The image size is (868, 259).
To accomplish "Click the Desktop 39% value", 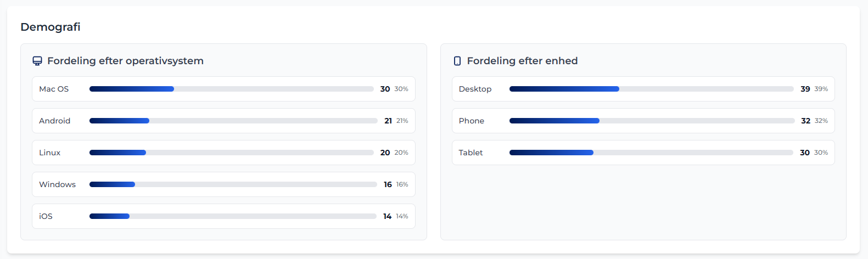I will 821,89.
